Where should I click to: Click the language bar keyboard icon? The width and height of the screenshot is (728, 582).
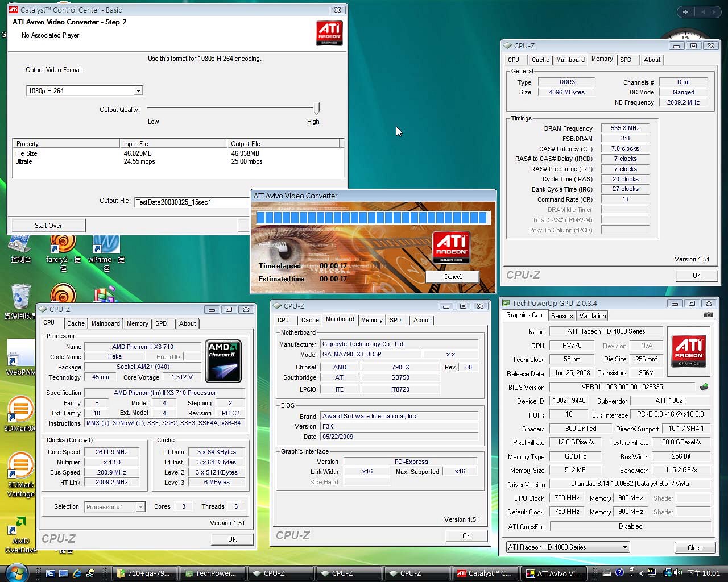(x=607, y=573)
